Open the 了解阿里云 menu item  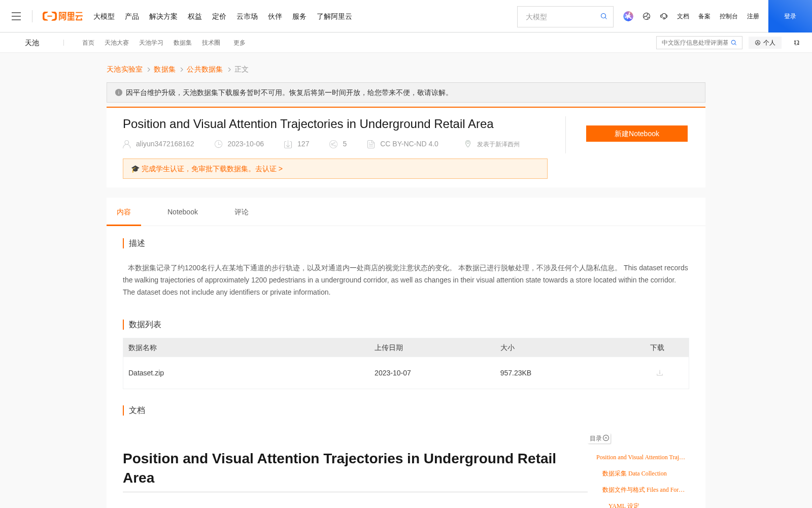point(334,16)
